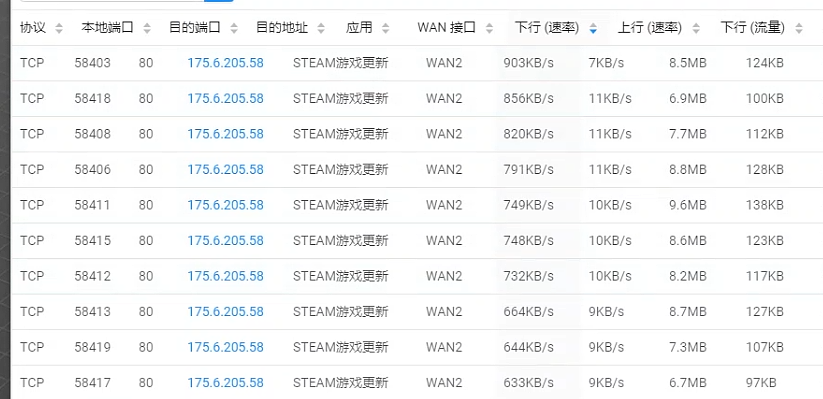Screen dimensions: 823x399
Task: Click the 856KB/s download rate value
Action: tap(528, 98)
